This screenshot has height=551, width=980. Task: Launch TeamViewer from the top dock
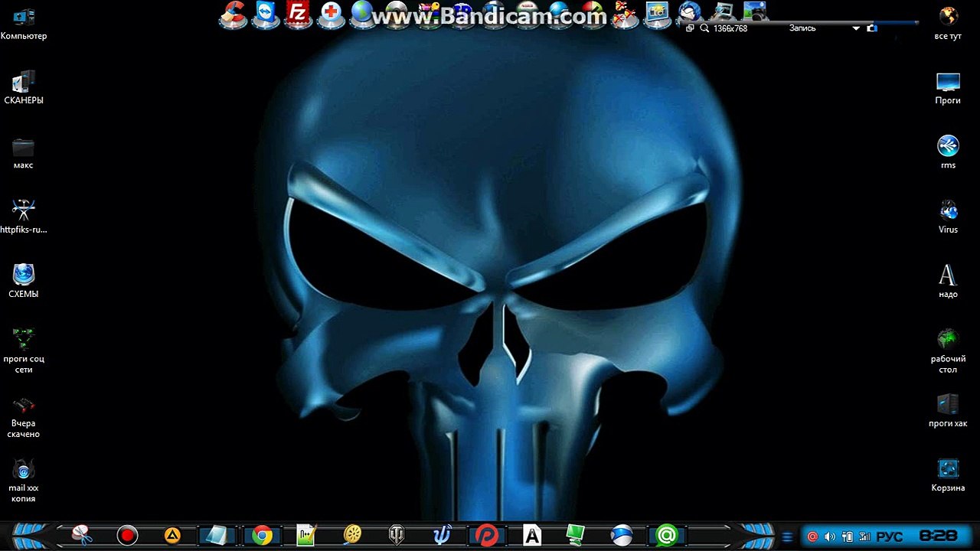(266, 14)
